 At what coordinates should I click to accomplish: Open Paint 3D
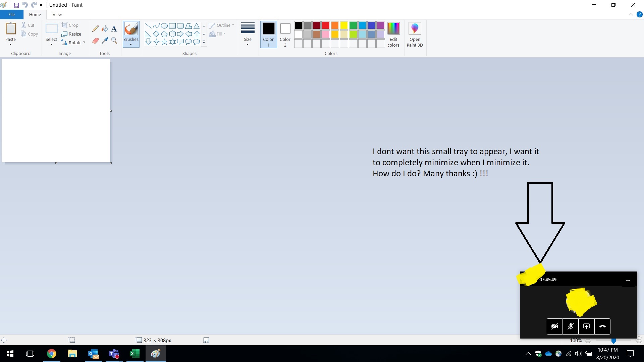(x=415, y=35)
